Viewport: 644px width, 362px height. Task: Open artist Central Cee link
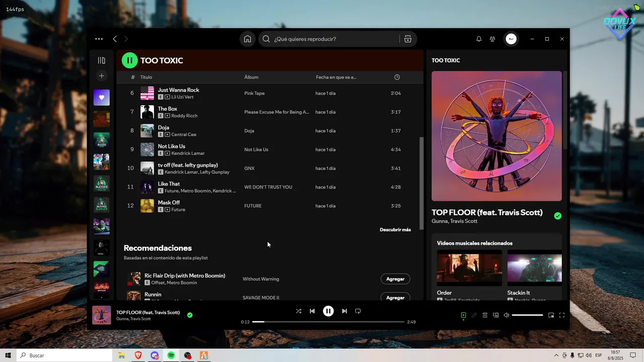[x=184, y=135]
